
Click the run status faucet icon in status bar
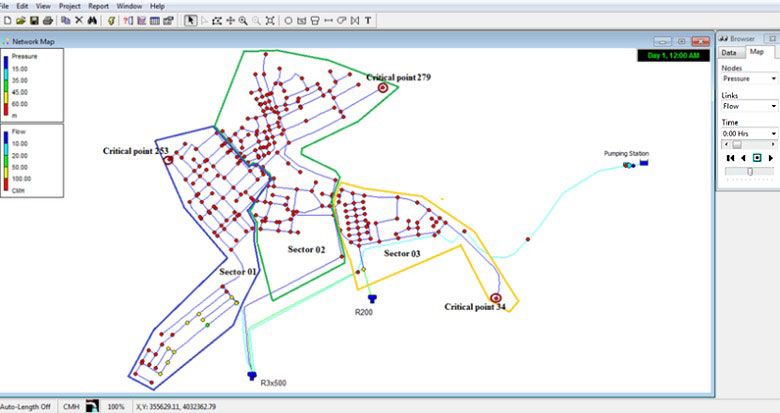[92, 406]
